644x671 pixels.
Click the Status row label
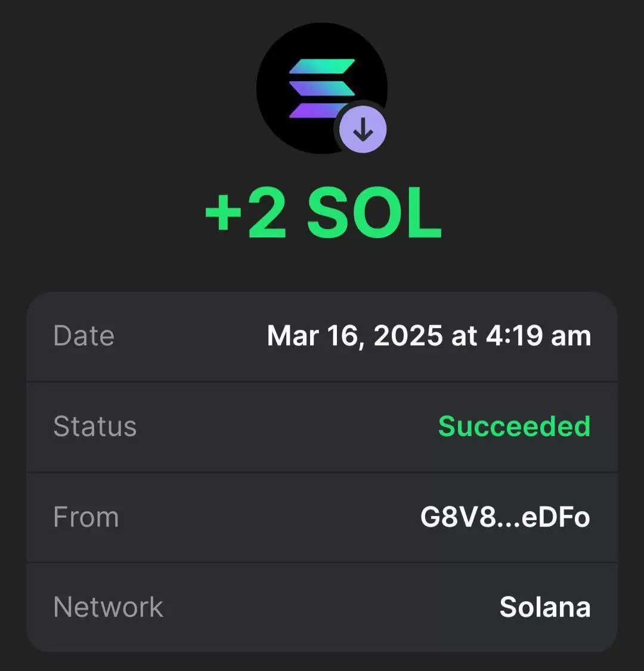coord(95,426)
